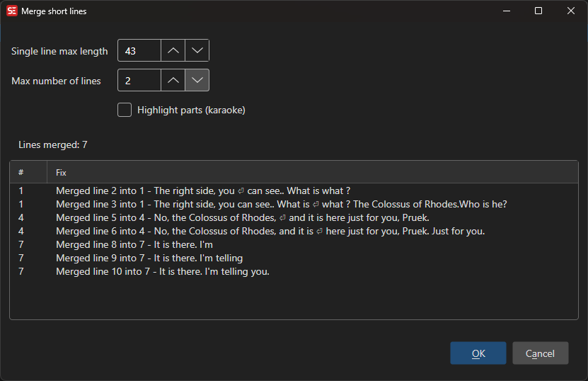The width and height of the screenshot is (588, 381).
Task: Enable the Highlight parts (karaoke) checkbox
Action: coord(125,110)
